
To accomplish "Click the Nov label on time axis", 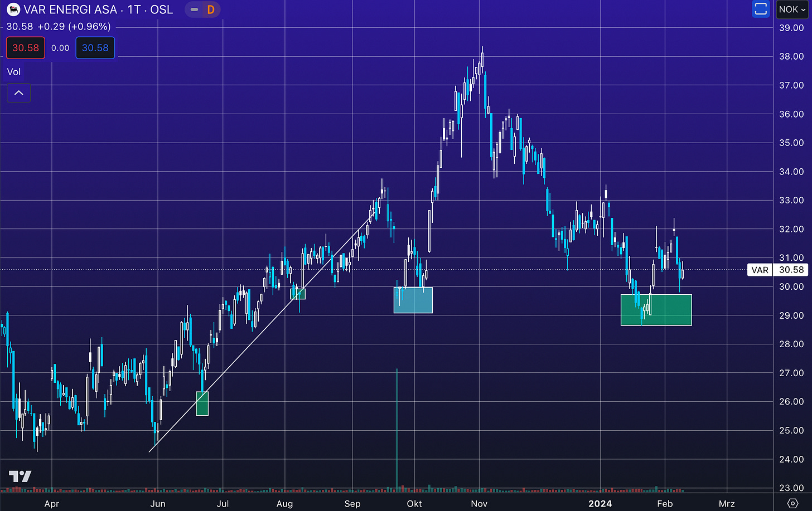I will (x=479, y=504).
